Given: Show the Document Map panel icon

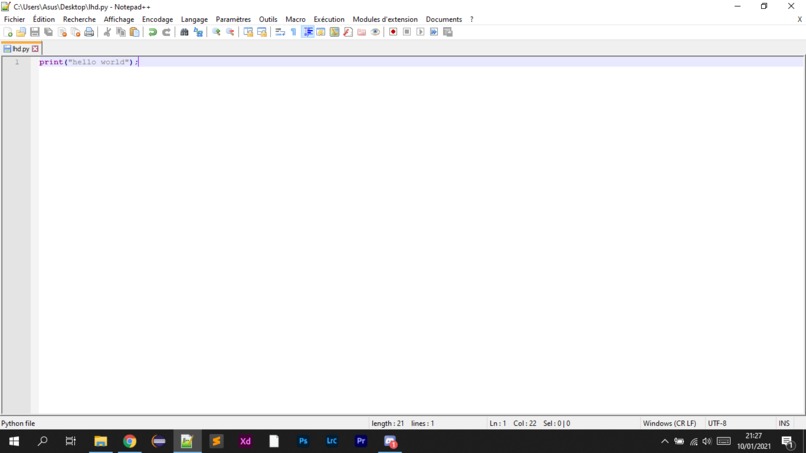Looking at the screenshot, I should coord(335,32).
